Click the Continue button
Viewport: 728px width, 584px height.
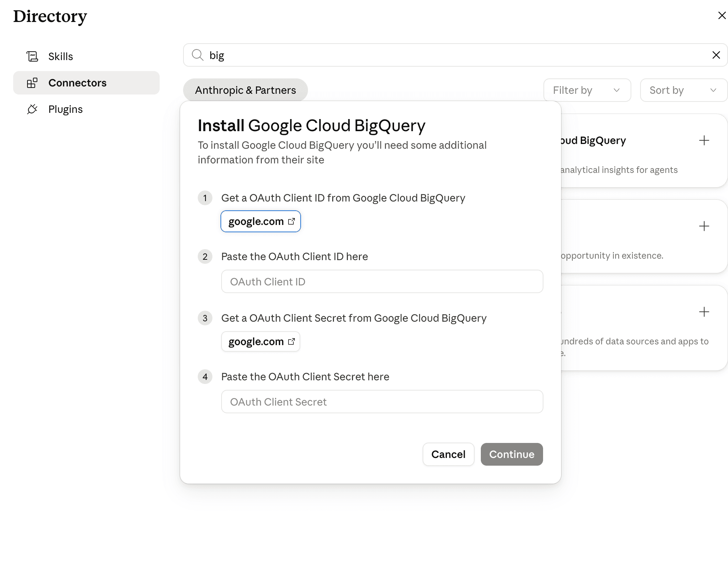tap(512, 454)
